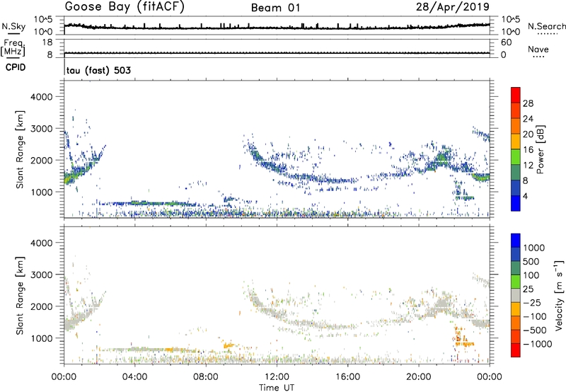Click the bright blue bottom power colorbar segment

point(516,203)
